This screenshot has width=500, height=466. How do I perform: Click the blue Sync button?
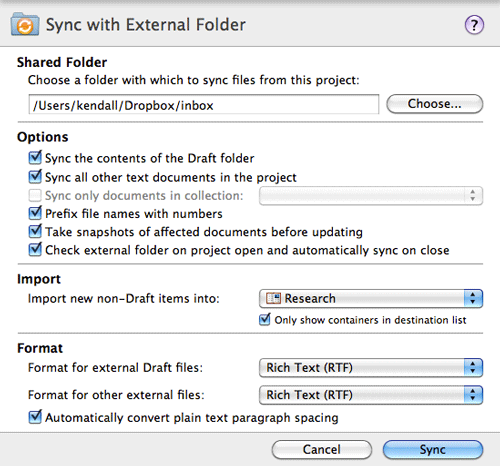433,450
